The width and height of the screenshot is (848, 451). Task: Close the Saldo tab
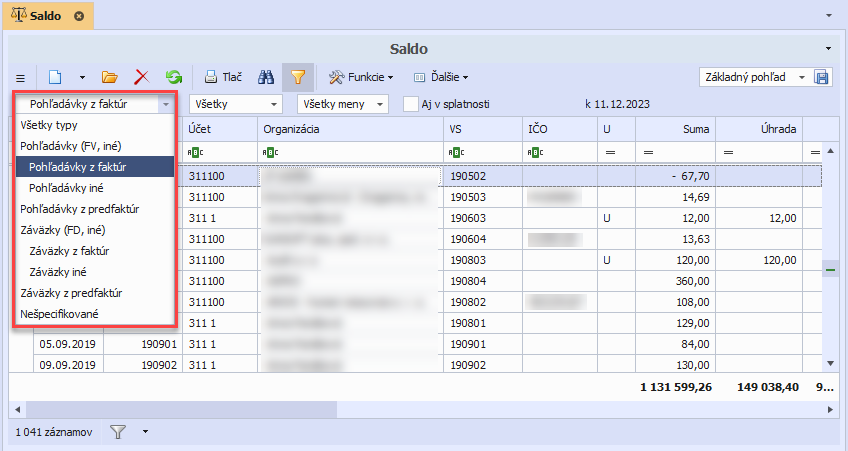point(79,16)
